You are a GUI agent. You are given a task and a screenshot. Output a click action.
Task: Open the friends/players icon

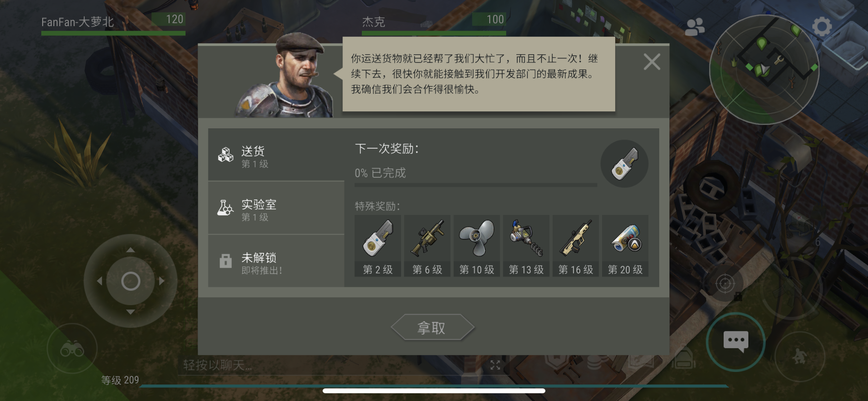(695, 27)
